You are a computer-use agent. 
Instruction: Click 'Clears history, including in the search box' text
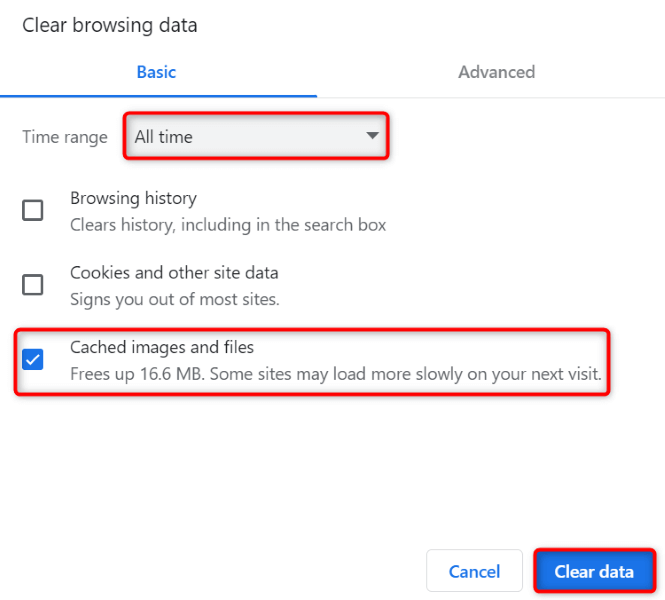point(228,225)
